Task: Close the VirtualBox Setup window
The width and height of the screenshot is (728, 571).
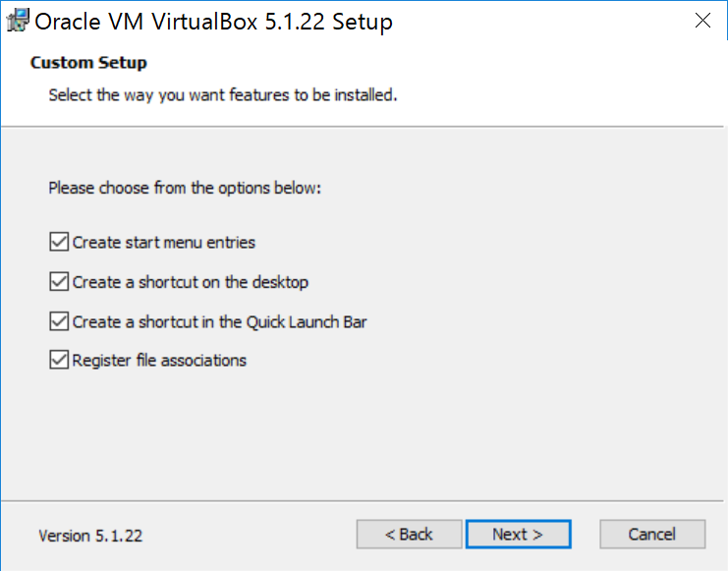Action: coord(702,21)
